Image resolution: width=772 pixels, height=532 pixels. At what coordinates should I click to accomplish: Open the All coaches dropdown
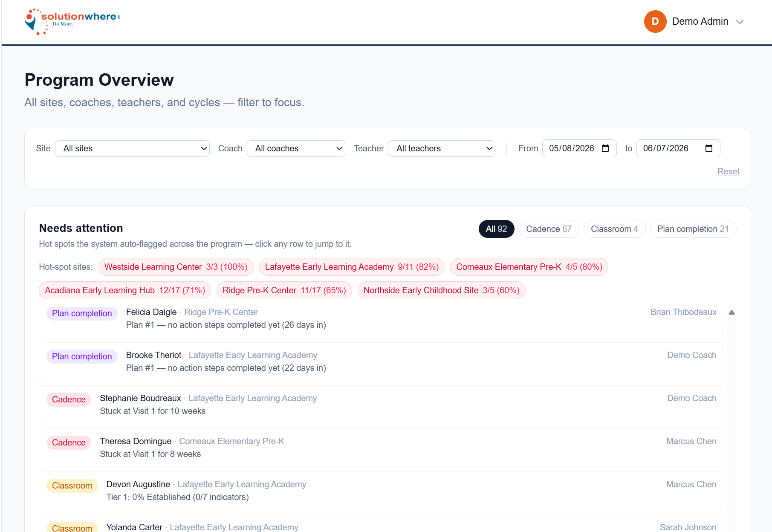click(x=296, y=148)
